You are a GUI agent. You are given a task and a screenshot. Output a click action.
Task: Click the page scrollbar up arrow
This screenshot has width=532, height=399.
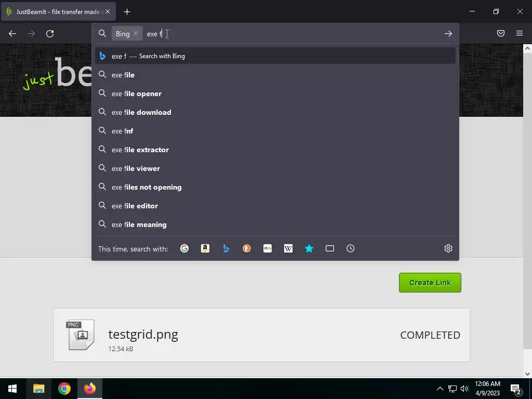(527, 48)
